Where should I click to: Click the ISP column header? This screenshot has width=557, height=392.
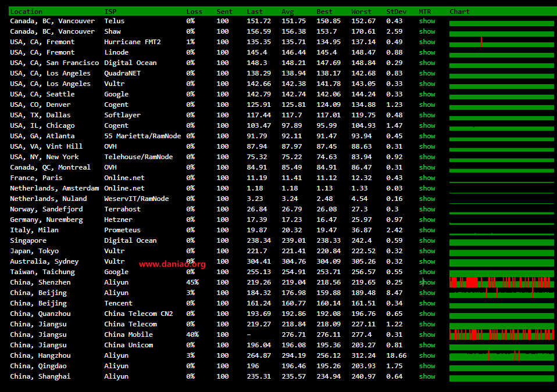pyautogui.click(x=110, y=12)
